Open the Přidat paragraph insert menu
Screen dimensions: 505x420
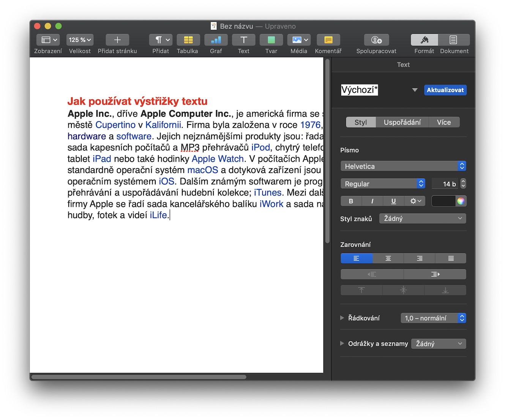[161, 40]
